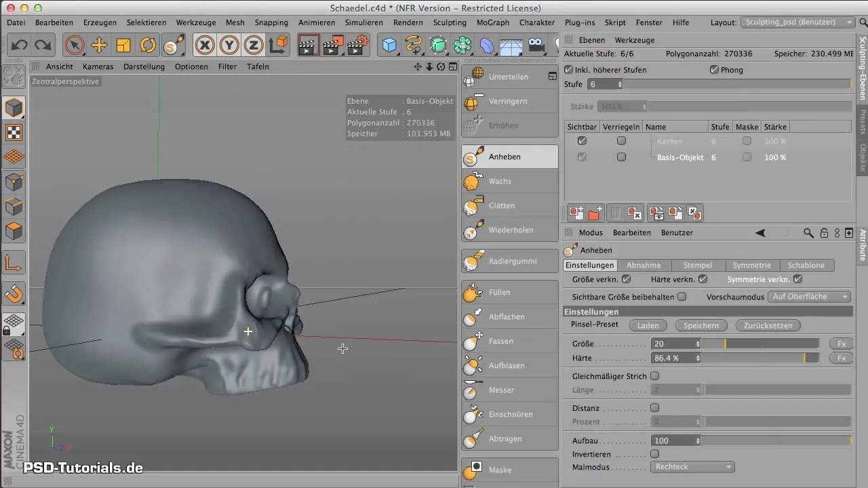
Task: Select the Verringern sculpt tool
Action: [x=510, y=101]
